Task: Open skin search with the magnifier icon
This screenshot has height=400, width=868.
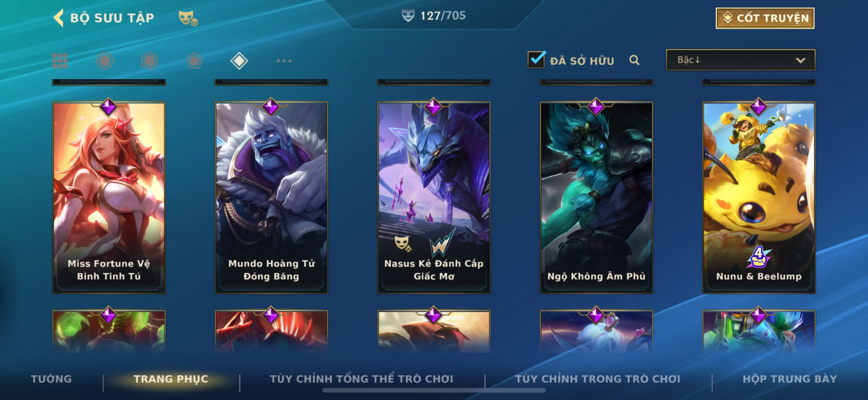Action: [634, 60]
